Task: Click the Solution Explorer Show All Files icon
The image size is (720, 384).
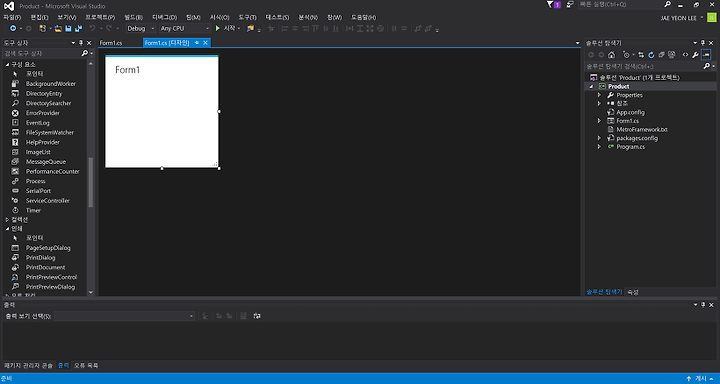Action: click(671, 55)
